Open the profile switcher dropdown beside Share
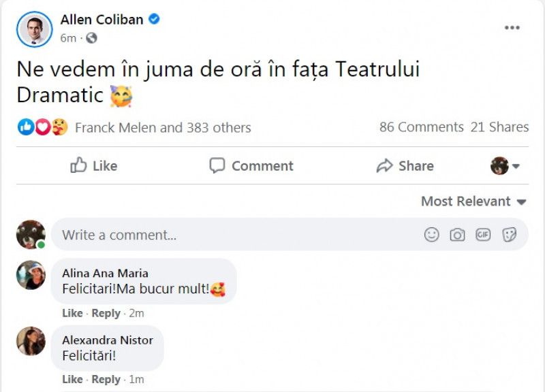545x392 pixels. (505, 166)
